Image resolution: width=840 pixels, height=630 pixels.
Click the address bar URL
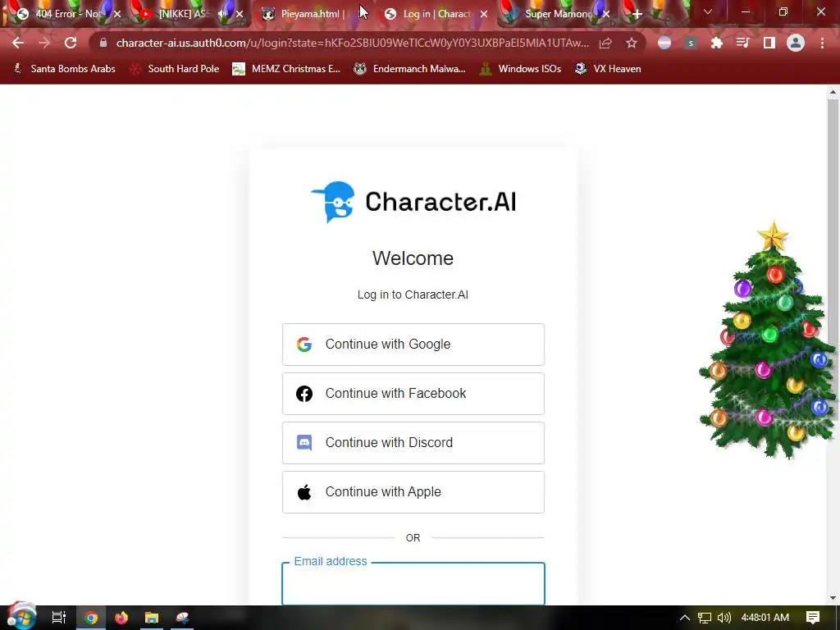coord(352,43)
